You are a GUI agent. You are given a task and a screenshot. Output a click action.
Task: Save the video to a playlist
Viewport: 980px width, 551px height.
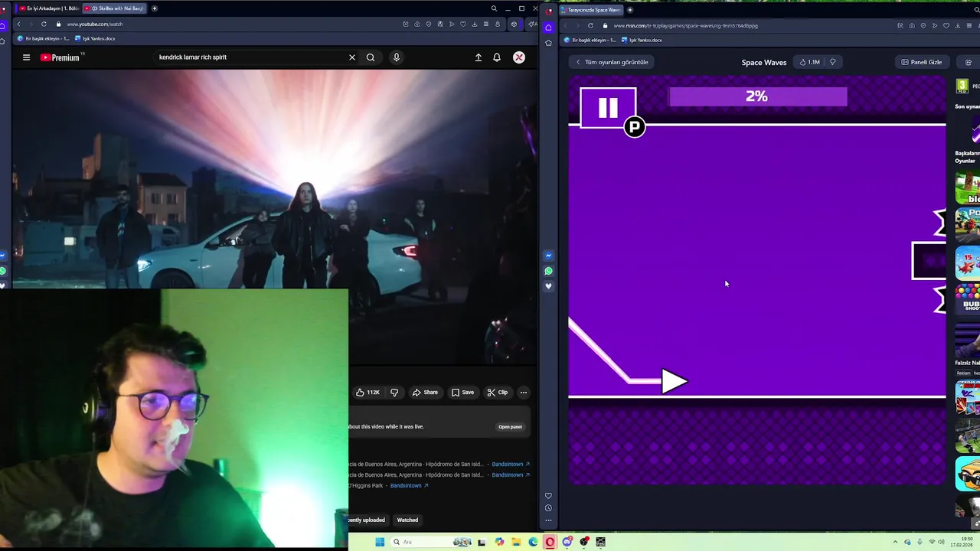coord(462,393)
